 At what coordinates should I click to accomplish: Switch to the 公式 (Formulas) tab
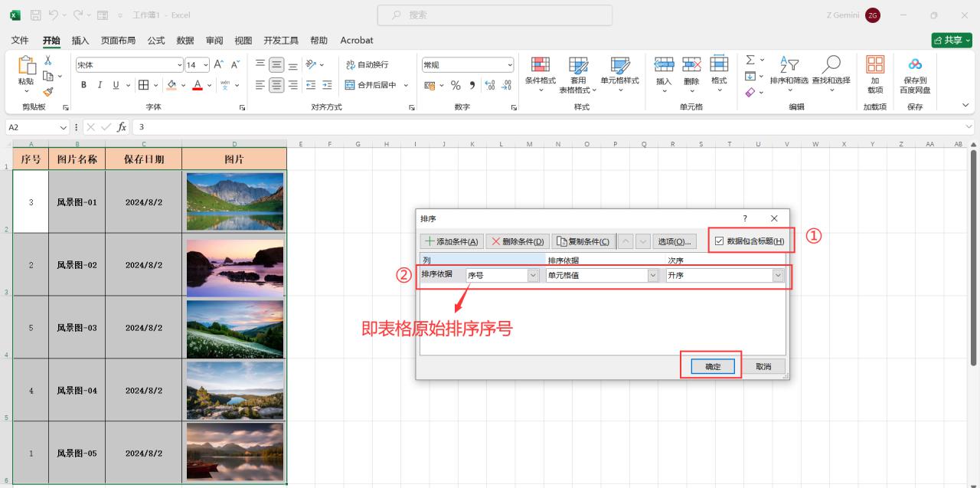click(x=155, y=40)
